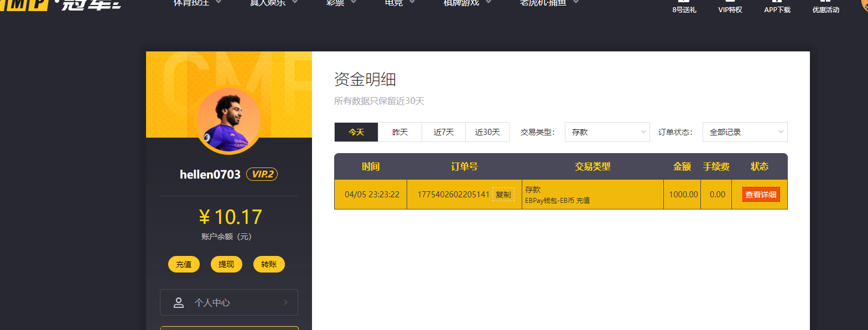Open 8号送礼 in the top bar
868x330 pixels.
(684, 7)
